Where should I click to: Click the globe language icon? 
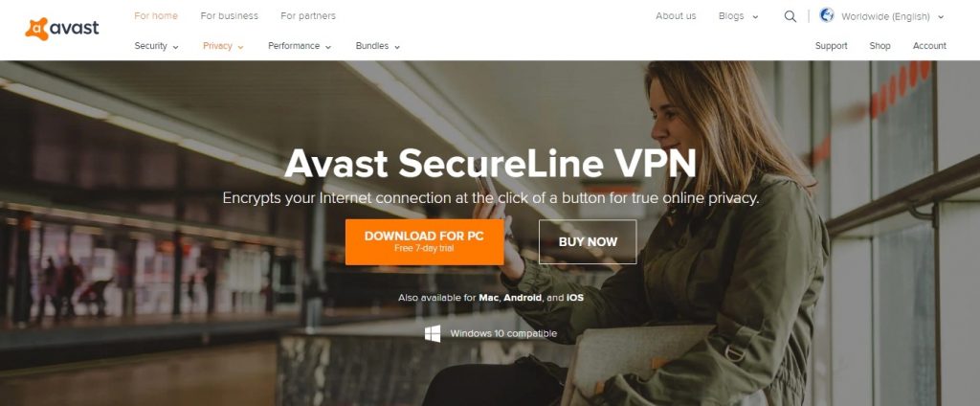[x=827, y=15]
